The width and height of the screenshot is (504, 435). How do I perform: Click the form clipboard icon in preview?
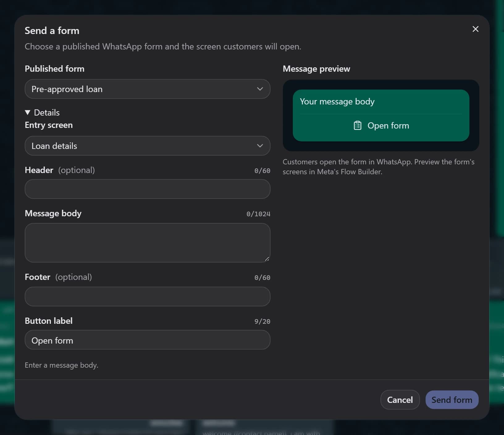click(357, 125)
